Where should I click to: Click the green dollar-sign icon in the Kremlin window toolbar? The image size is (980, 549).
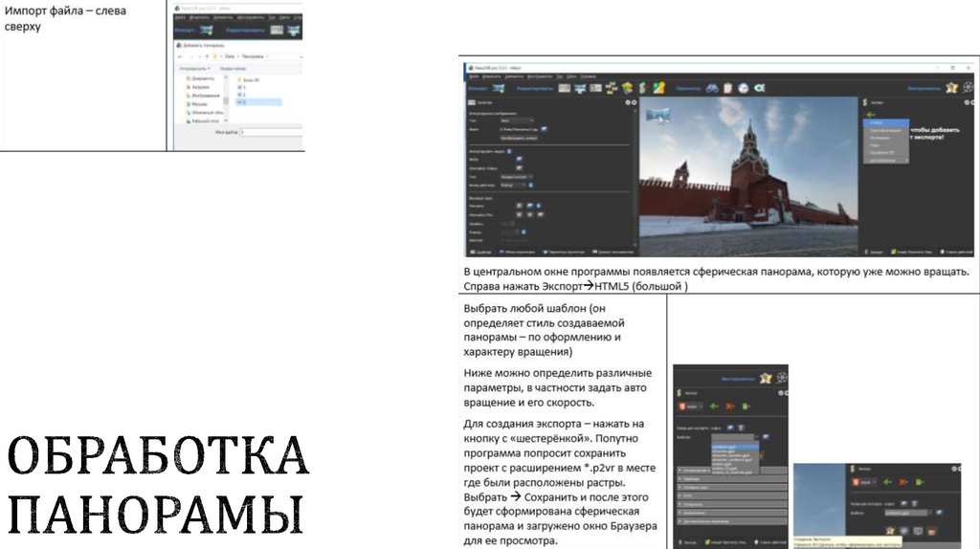tap(642, 88)
